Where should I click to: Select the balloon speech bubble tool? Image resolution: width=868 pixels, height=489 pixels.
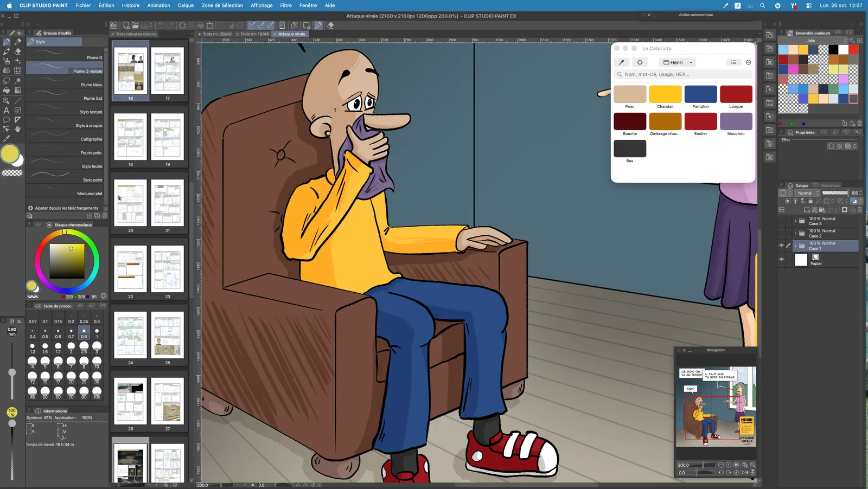point(7,120)
